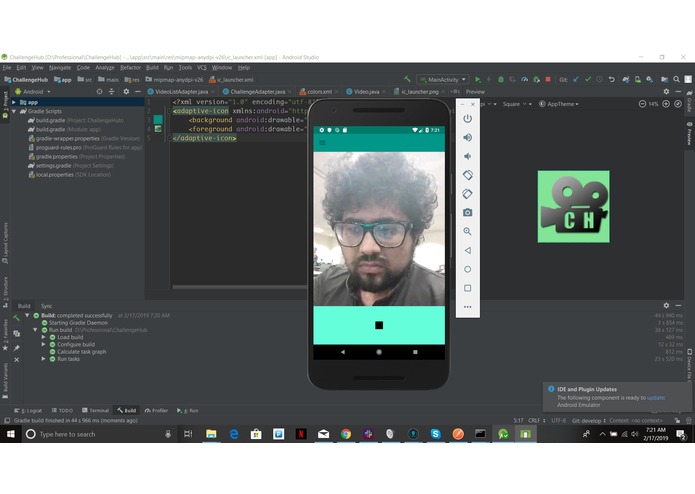Open Skype from the Windows taskbar

[435, 434]
